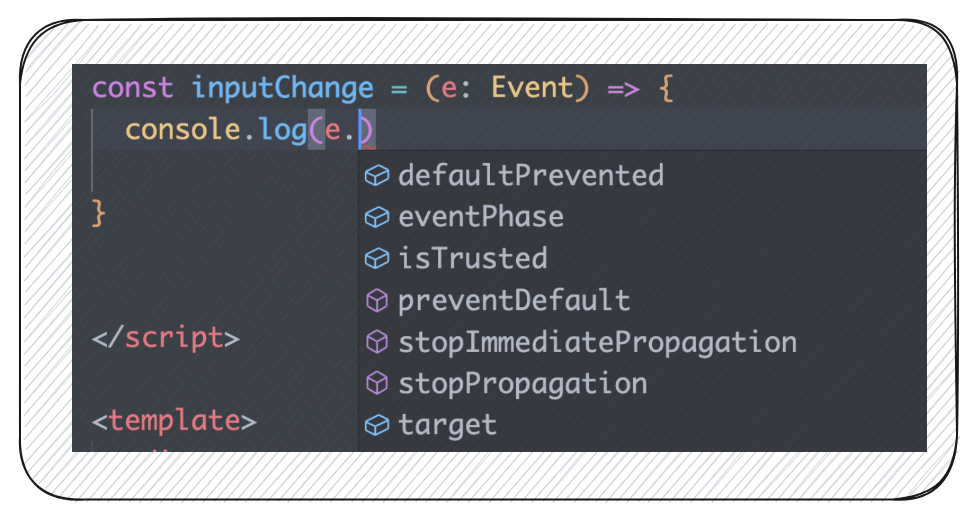Click the preventDefault method icon
Screen dimensions: 977x519
tap(376, 300)
